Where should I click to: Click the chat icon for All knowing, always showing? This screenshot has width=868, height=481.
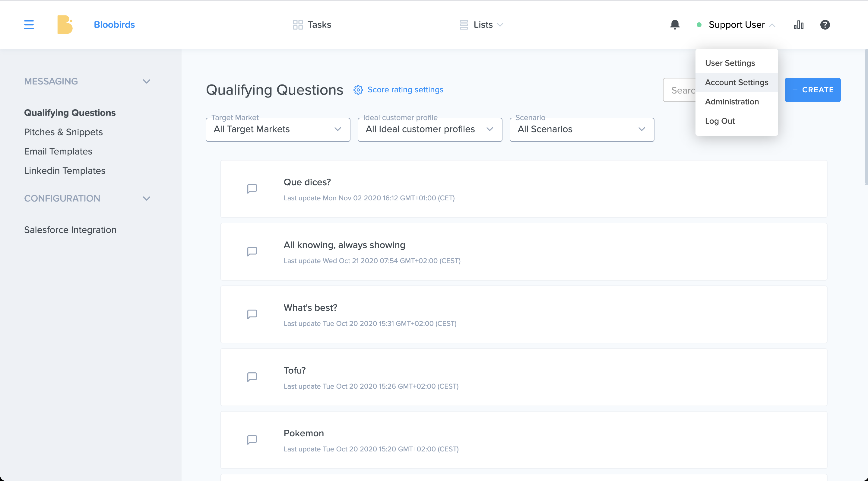(x=252, y=251)
